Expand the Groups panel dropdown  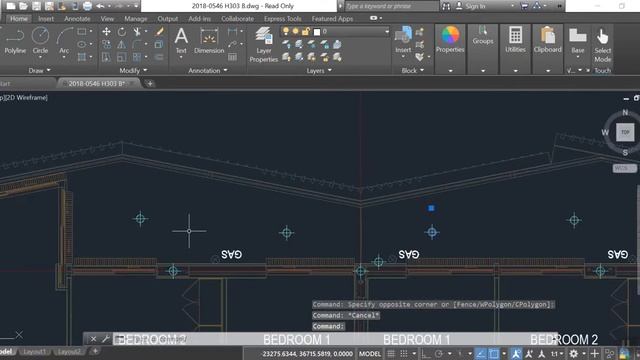point(483,71)
